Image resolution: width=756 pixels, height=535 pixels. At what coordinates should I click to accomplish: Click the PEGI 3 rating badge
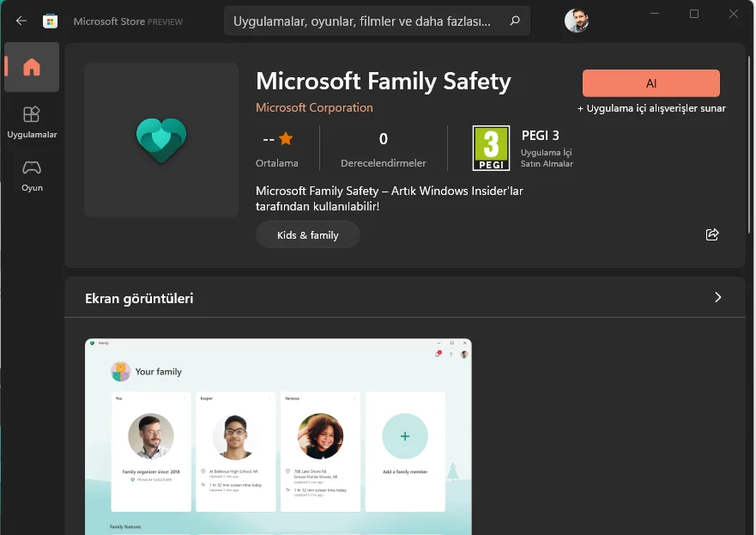(491, 148)
